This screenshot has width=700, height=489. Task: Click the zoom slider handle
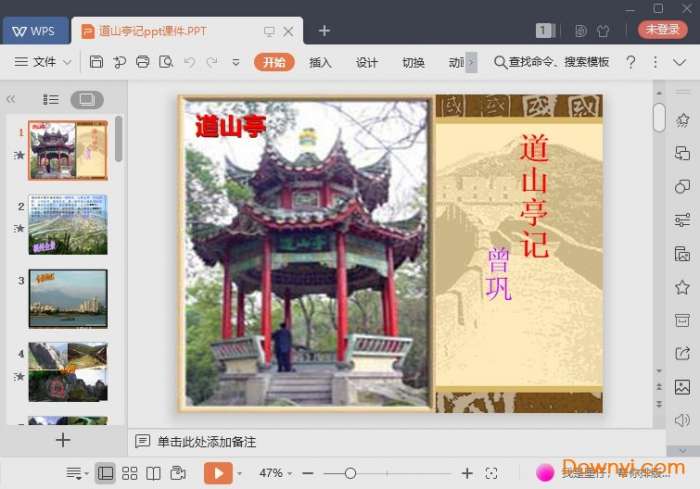tap(350, 473)
